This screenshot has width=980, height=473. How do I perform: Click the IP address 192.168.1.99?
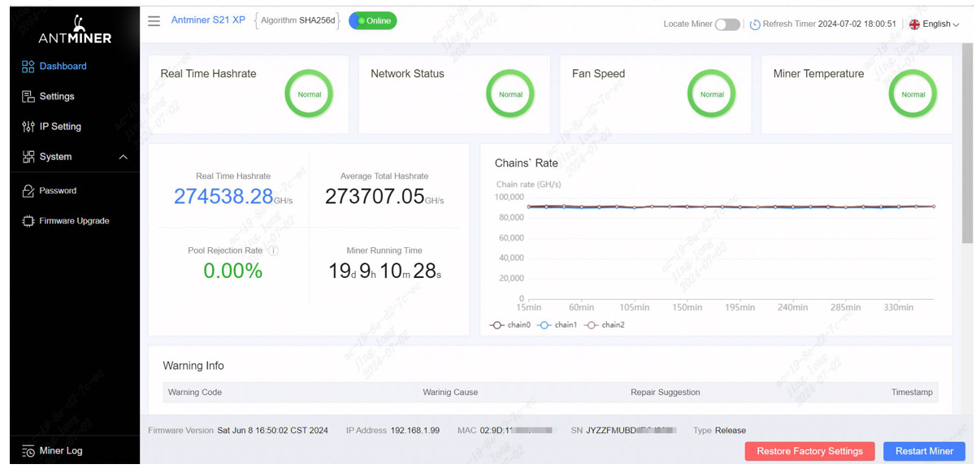pyautogui.click(x=415, y=431)
